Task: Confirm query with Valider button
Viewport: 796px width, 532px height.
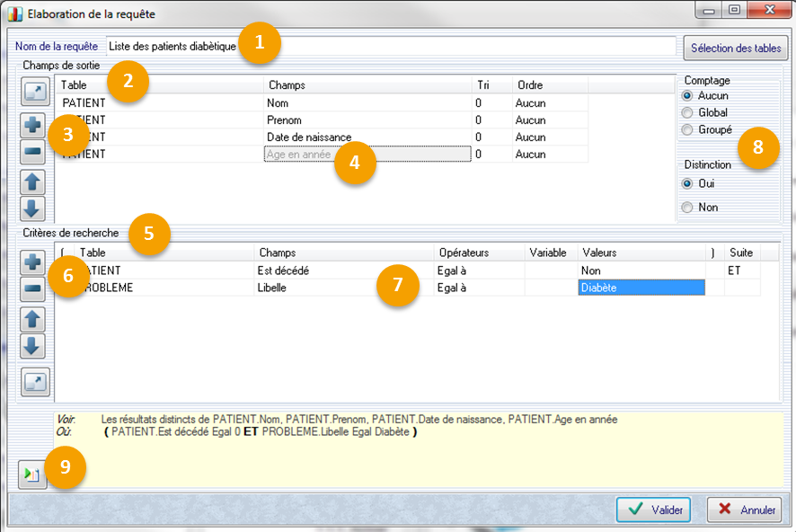Action: coord(653,510)
